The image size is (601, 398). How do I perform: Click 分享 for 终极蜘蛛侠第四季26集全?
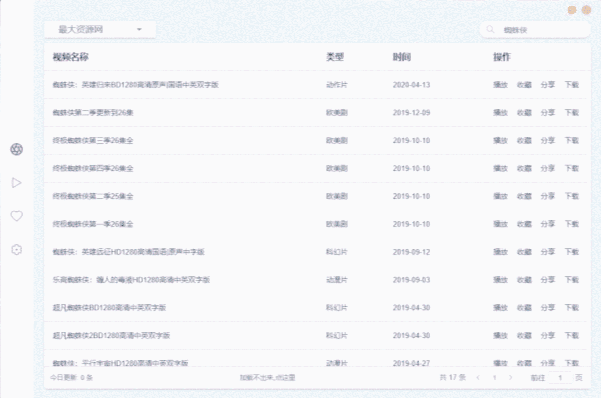548,168
